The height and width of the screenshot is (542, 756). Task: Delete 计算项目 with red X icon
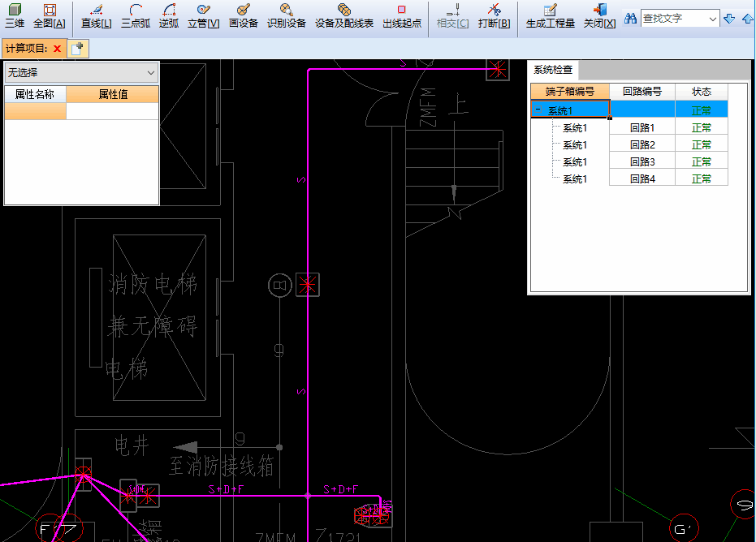[x=57, y=49]
